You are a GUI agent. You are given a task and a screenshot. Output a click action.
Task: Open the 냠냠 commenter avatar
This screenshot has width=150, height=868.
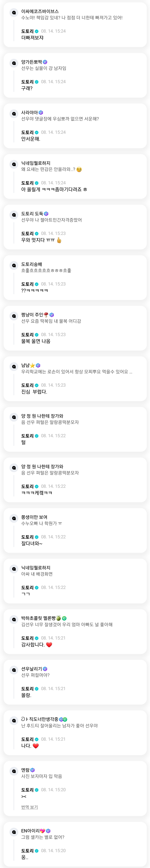[x=14, y=366]
